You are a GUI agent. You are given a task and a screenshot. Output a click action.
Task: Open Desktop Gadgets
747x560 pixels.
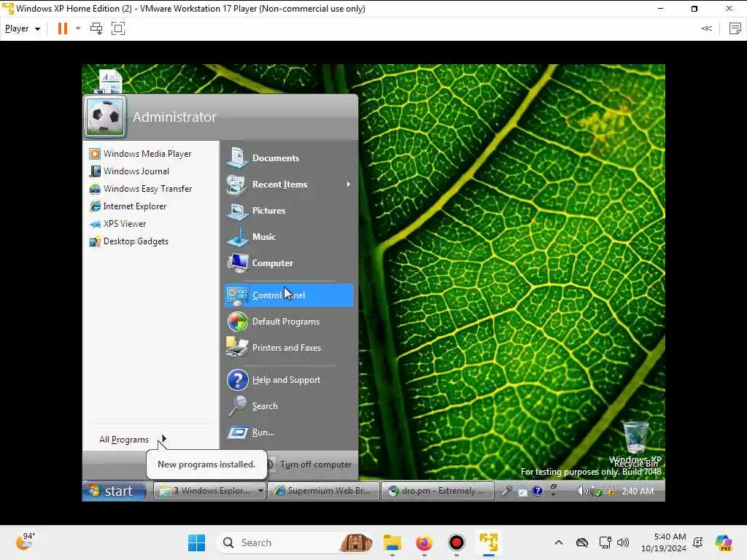pos(129,241)
